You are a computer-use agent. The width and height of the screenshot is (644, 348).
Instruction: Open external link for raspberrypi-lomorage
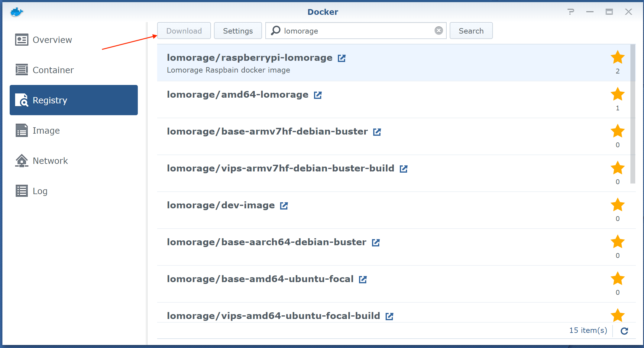tap(342, 58)
